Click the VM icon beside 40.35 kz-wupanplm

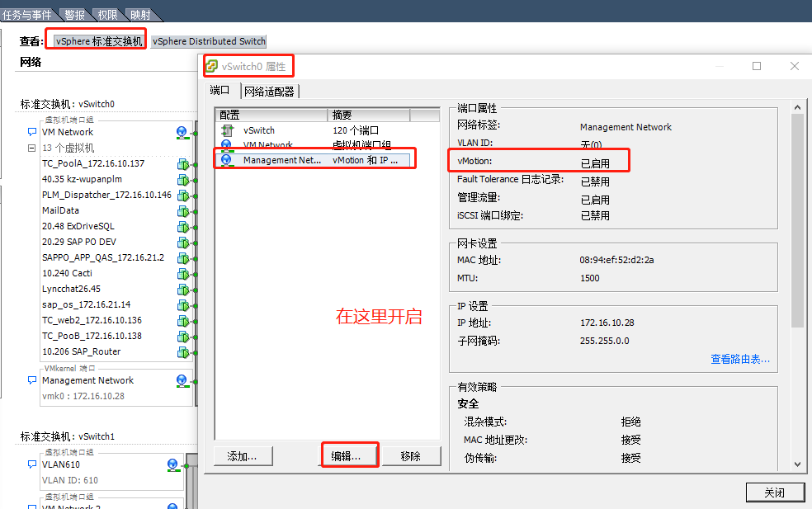point(183,180)
